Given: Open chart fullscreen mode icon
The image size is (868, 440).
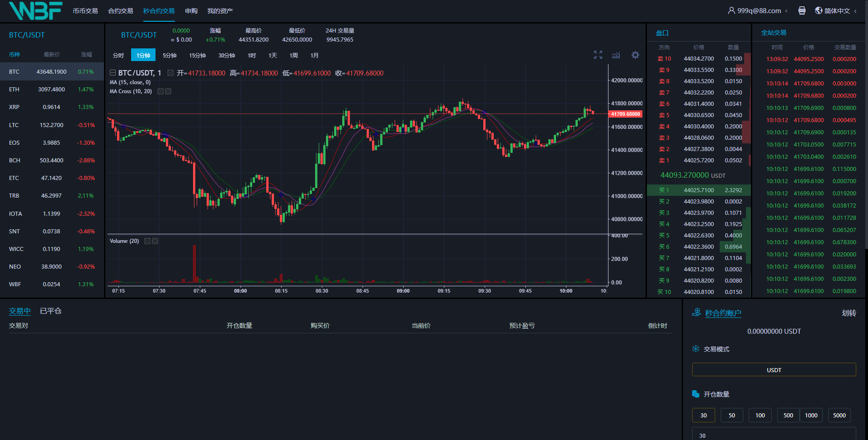Looking at the screenshot, I should point(598,55).
